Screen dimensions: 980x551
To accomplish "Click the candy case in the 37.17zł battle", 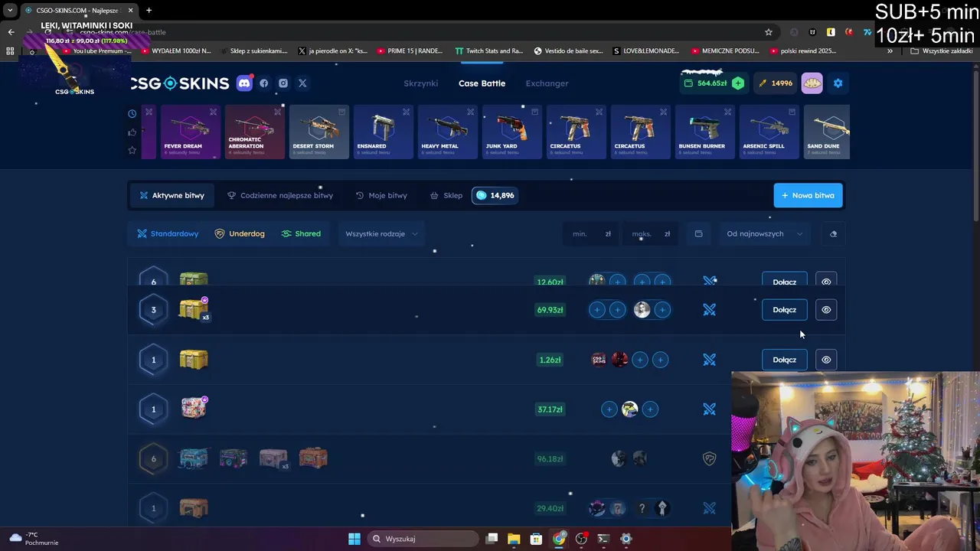I will [194, 408].
